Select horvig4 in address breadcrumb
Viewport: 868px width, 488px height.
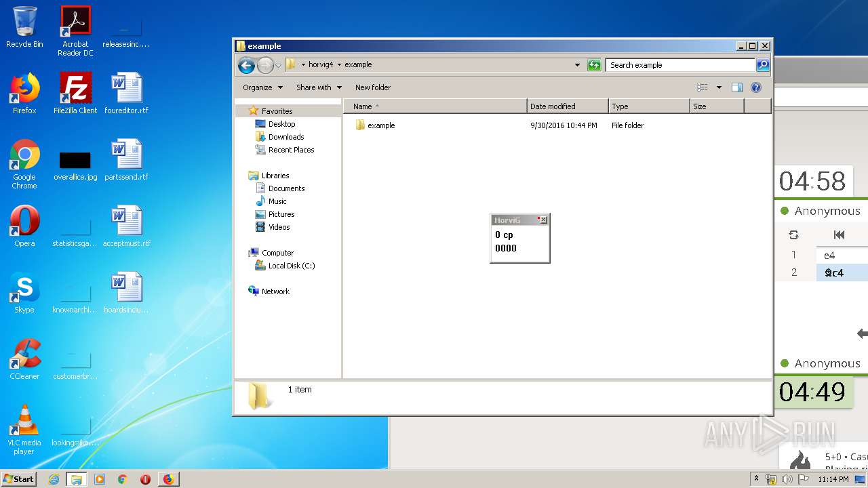(x=321, y=65)
